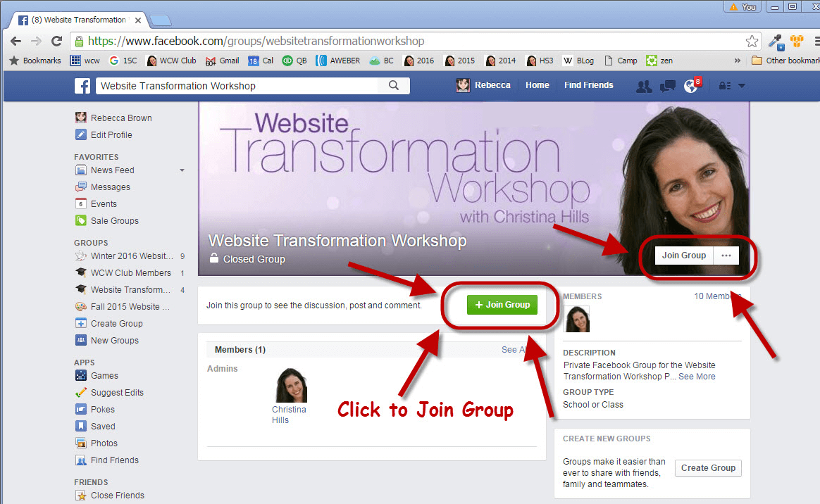Click the browser Back arrow
Image resolution: width=820 pixels, height=504 pixels.
(x=15, y=42)
